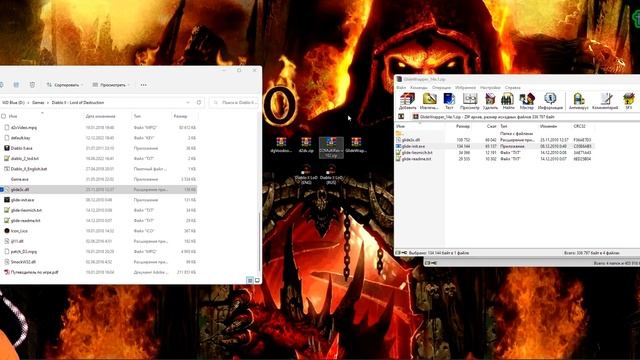Click Explorer delete trash icon
This screenshot has width=640, height=360.
32,85
